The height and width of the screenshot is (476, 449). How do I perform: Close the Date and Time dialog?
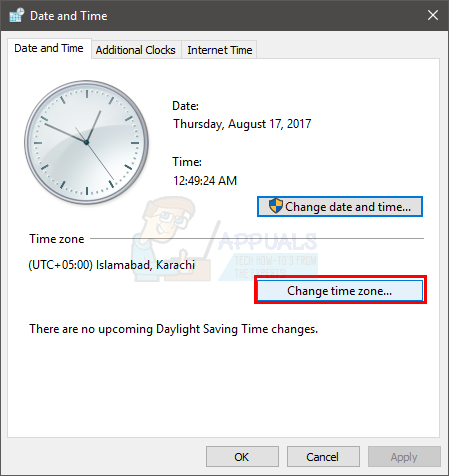[x=433, y=15]
